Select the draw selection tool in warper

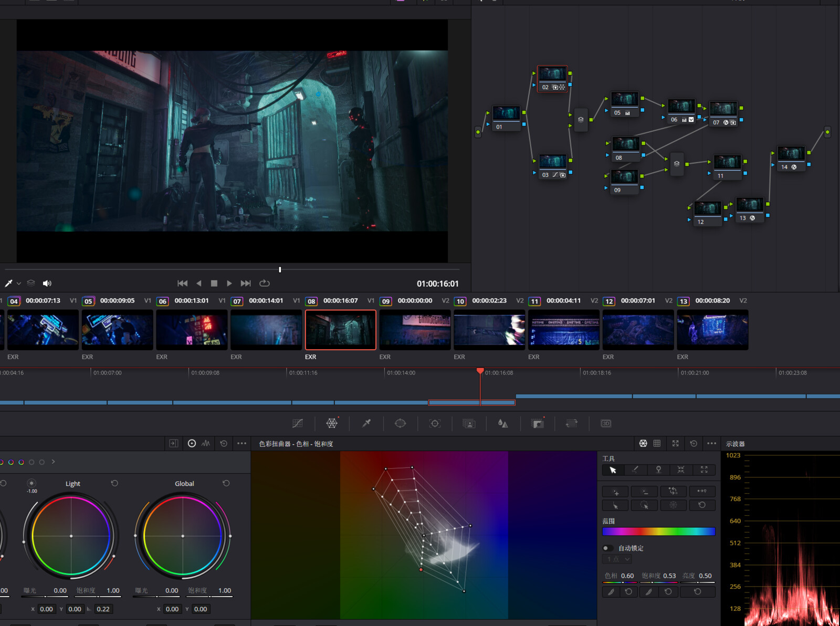click(x=636, y=470)
